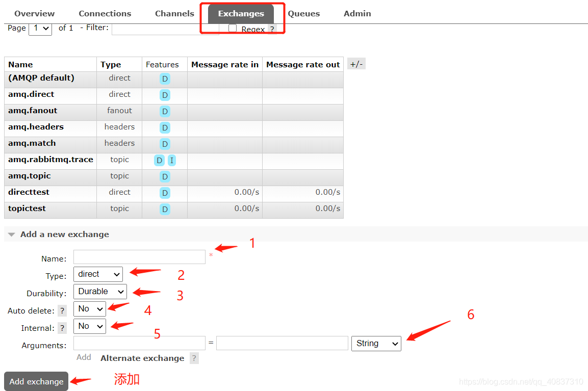Open the topictest exchange
This screenshot has width=588, height=391.
tap(27, 208)
